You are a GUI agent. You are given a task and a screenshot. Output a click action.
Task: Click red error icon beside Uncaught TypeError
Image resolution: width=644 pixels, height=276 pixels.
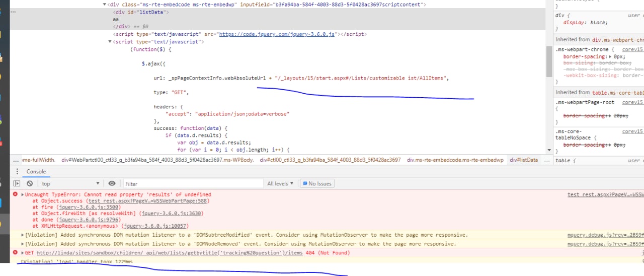[15, 194]
